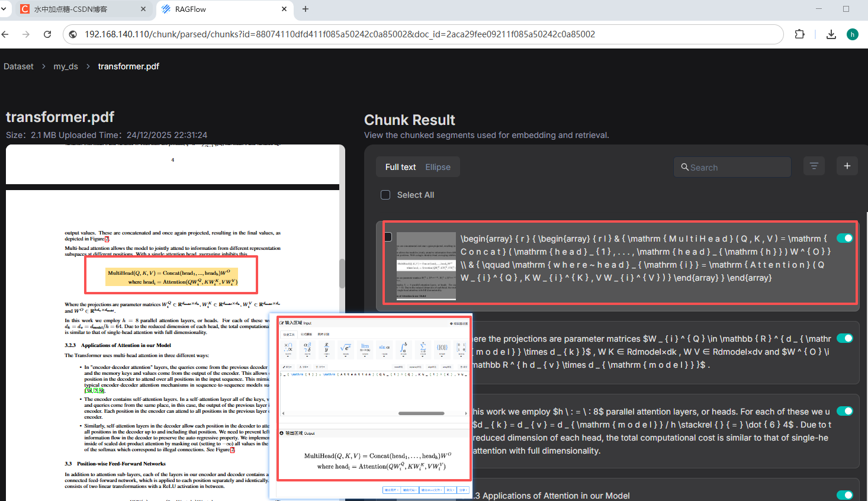This screenshot has height=501, width=868.
Task: Toggle the 'projections are parameter matrices' chunk switch
Action: pyautogui.click(x=845, y=338)
